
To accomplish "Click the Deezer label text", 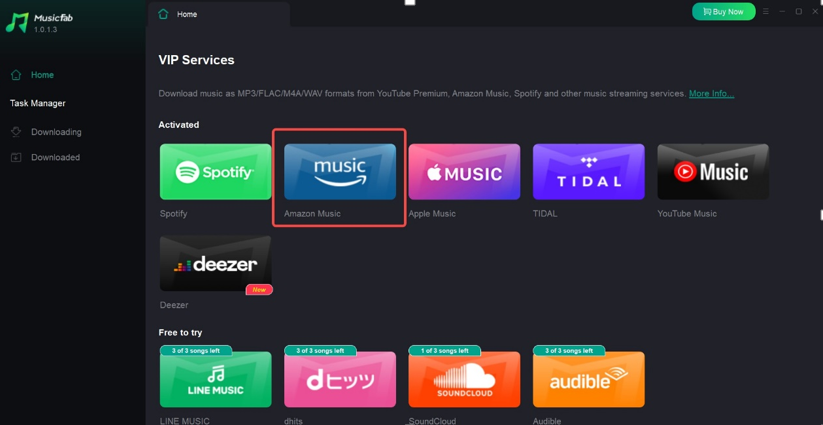I will coord(174,305).
